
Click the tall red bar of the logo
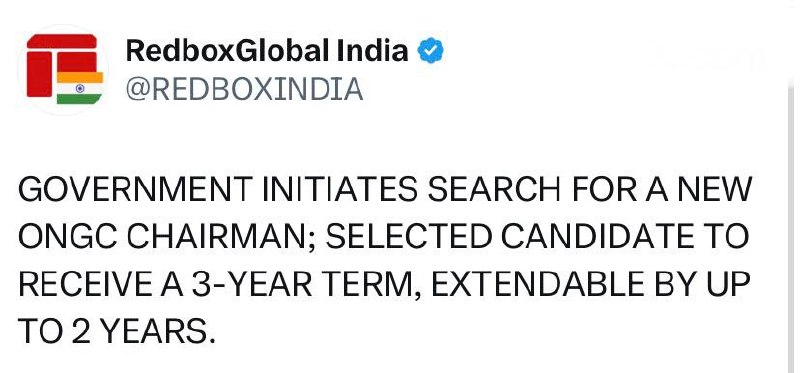[39, 74]
